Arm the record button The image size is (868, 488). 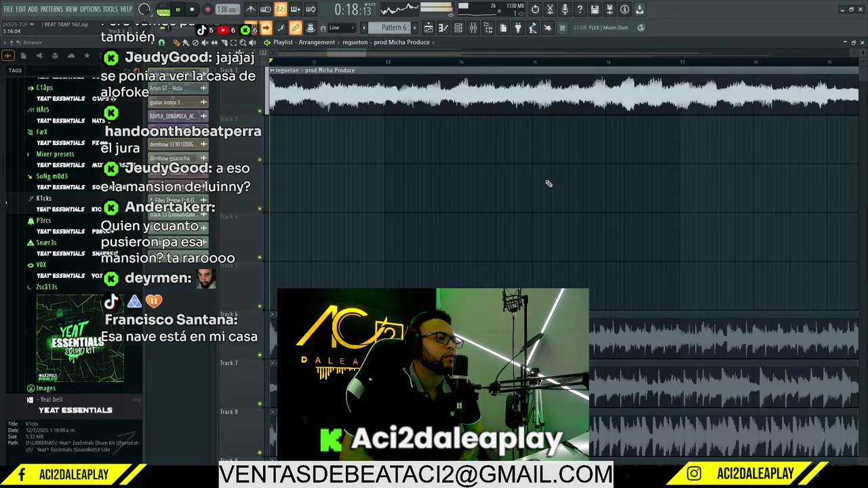tap(208, 9)
